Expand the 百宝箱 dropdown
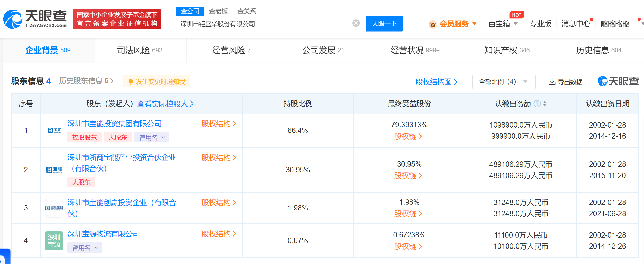This screenshot has height=264, width=644. [x=516, y=24]
